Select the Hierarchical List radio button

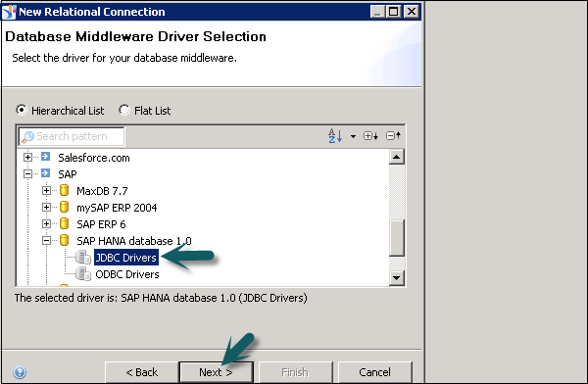[x=22, y=110]
